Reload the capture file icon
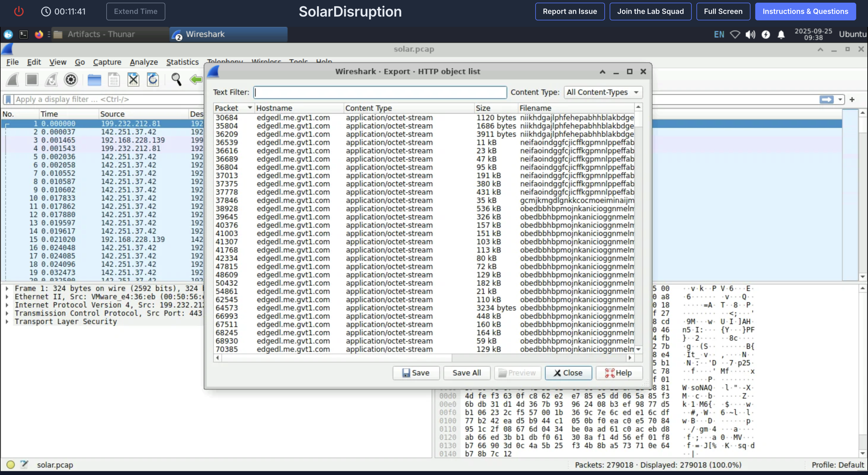 pyautogui.click(x=153, y=79)
